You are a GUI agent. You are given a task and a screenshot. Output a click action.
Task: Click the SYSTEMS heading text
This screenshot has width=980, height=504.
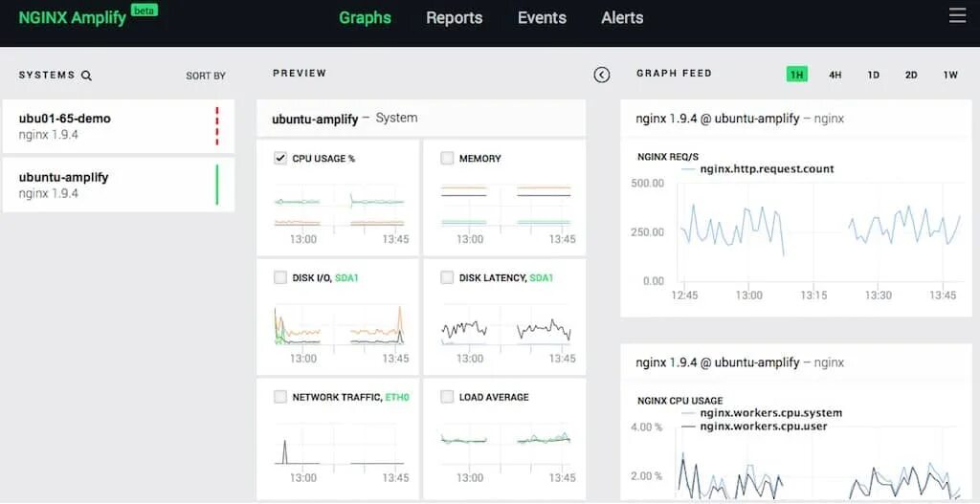(47, 75)
